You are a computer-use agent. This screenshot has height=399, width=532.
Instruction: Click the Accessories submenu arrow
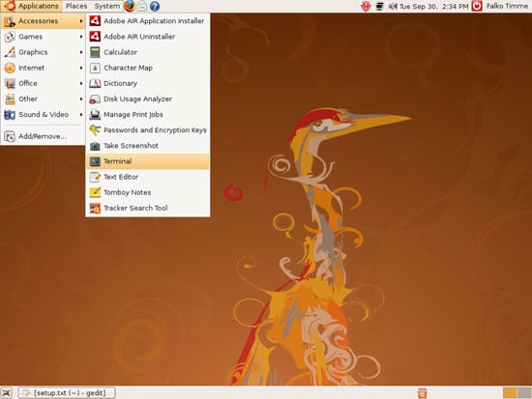tap(81, 21)
